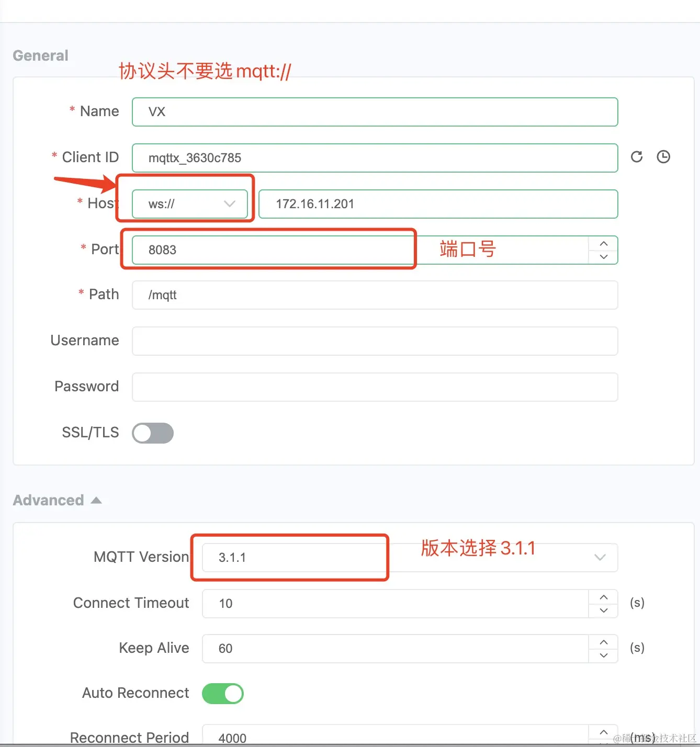
Task: Focus the Host address field
Action: point(438,204)
